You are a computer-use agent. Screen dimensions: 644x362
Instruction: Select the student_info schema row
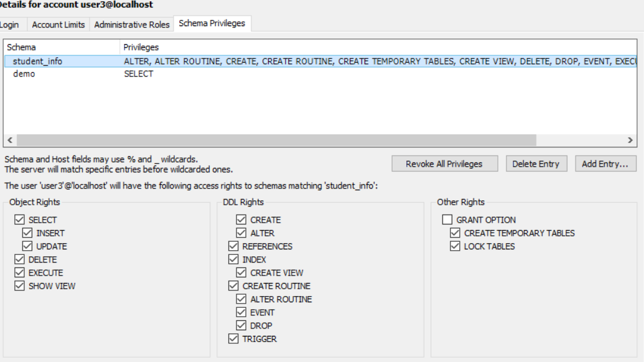point(37,61)
